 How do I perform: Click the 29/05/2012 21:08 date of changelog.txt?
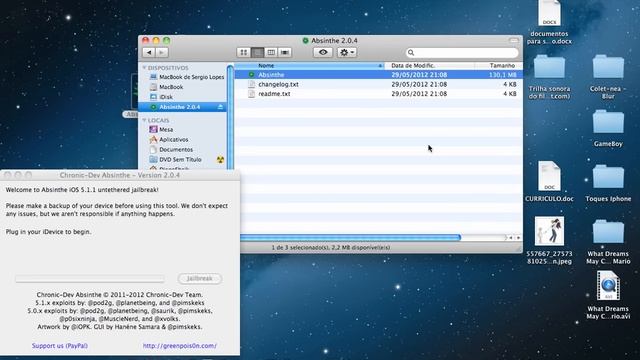(419, 84)
